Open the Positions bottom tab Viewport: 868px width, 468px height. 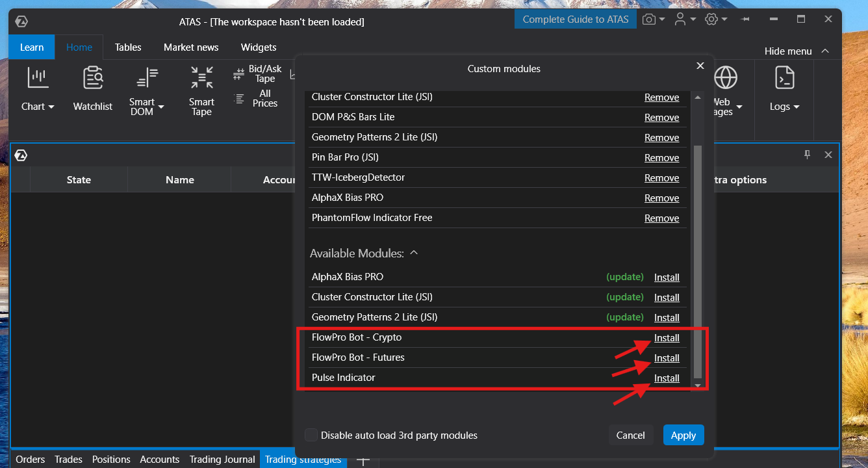coord(111,459)
